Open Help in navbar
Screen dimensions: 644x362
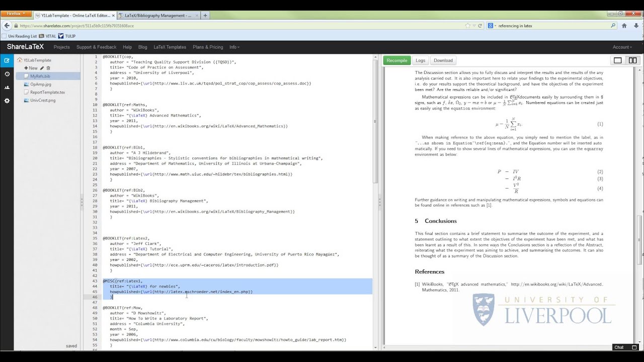(127, 47)
